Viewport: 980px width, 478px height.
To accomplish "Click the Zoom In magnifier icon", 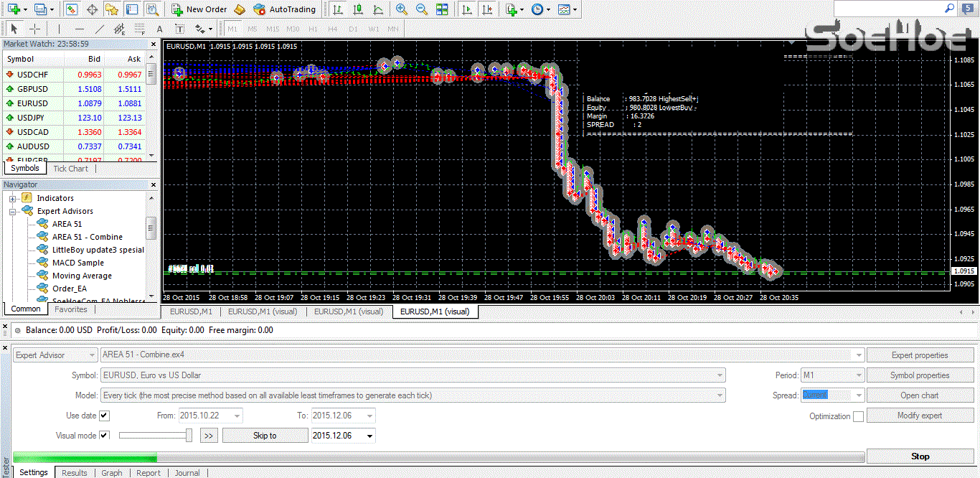I will 402,9.
